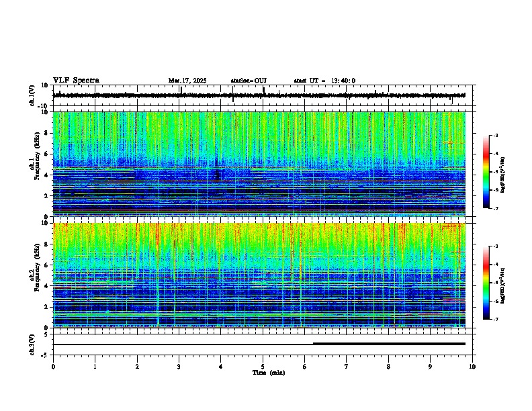532x411 pixels.
Task: Click the "9" tick on the time axis
Action: [x=430, y=367]
